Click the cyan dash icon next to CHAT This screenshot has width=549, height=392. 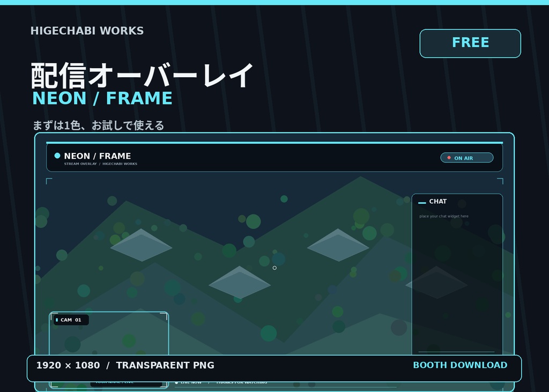(x=422, y=203)
